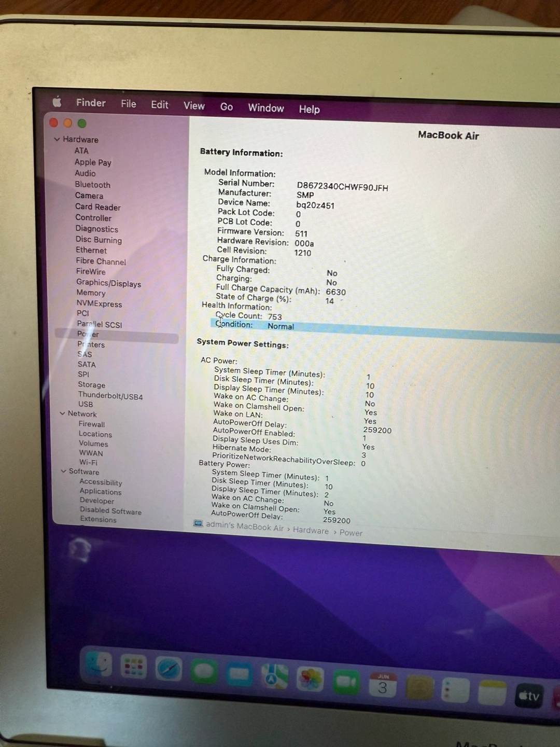Close the System Information window

coord(53,122)
